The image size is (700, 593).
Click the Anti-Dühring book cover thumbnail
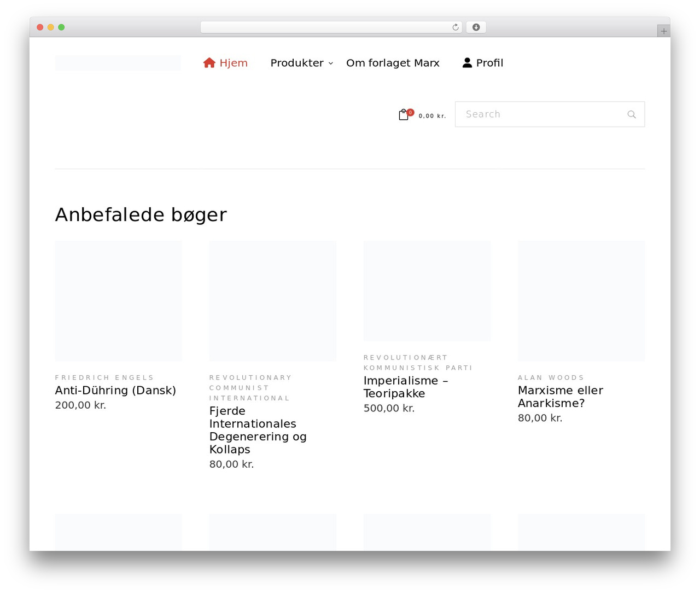click(119, 301)
